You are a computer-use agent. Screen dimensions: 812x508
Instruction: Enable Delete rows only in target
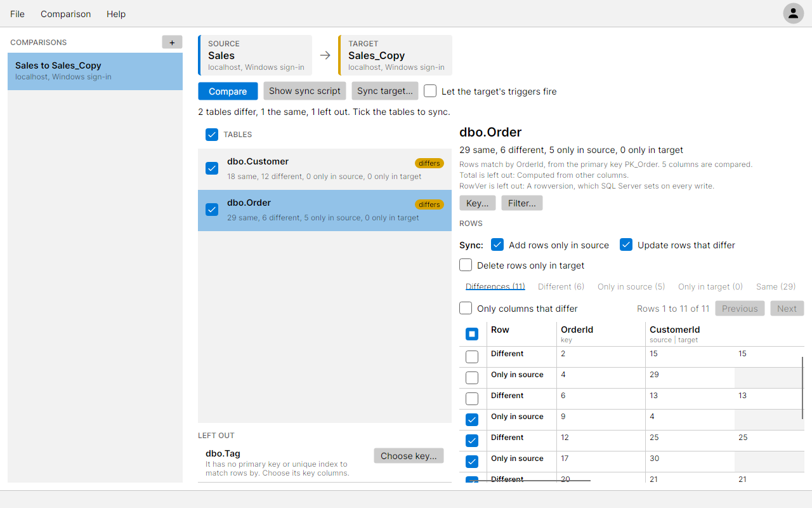[x=466, y=265]
